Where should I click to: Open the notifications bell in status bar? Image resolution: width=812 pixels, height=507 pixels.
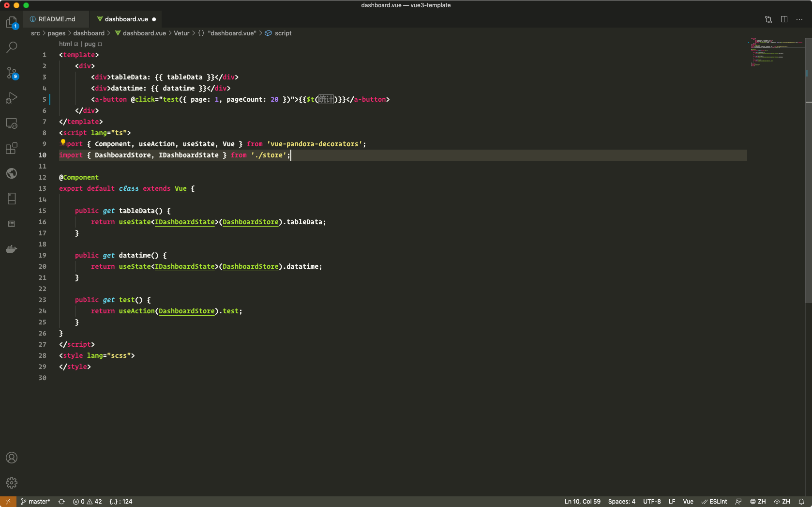click(x=801, y=502)
